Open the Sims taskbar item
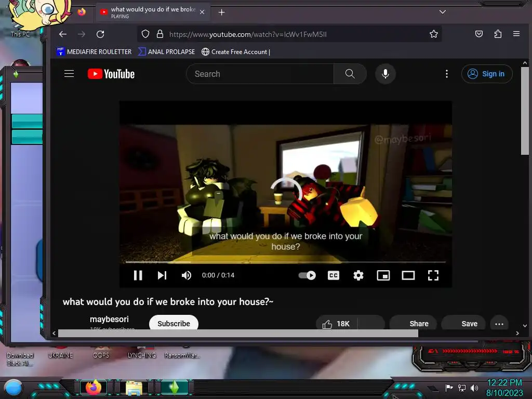The image size is (532, 399). click(174, 387)
